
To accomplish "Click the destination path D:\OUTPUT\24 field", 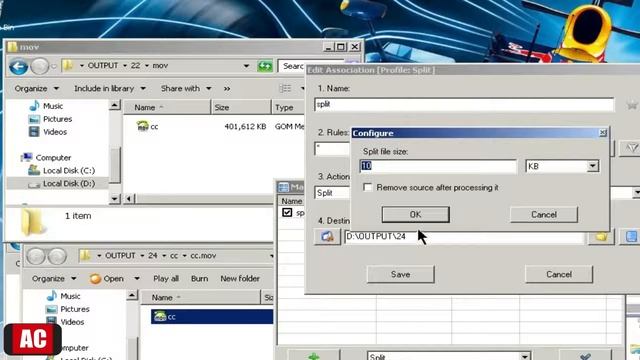I will (x=464, y=237).
